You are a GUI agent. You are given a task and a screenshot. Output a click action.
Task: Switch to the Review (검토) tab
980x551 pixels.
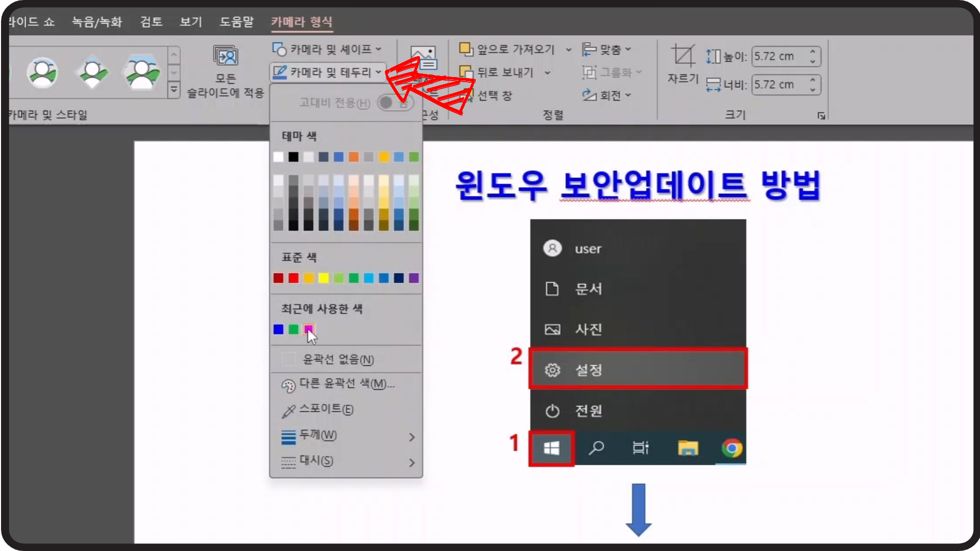pyautogui.click(x=151, y=22)
